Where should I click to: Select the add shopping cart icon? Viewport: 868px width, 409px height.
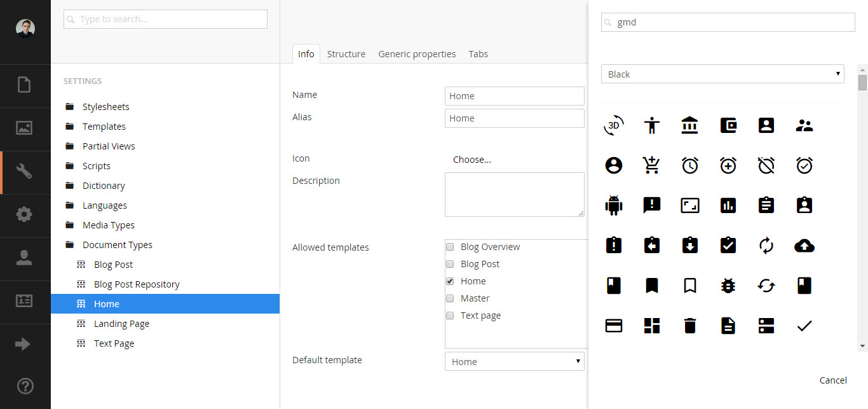click(x=651, y=165)
